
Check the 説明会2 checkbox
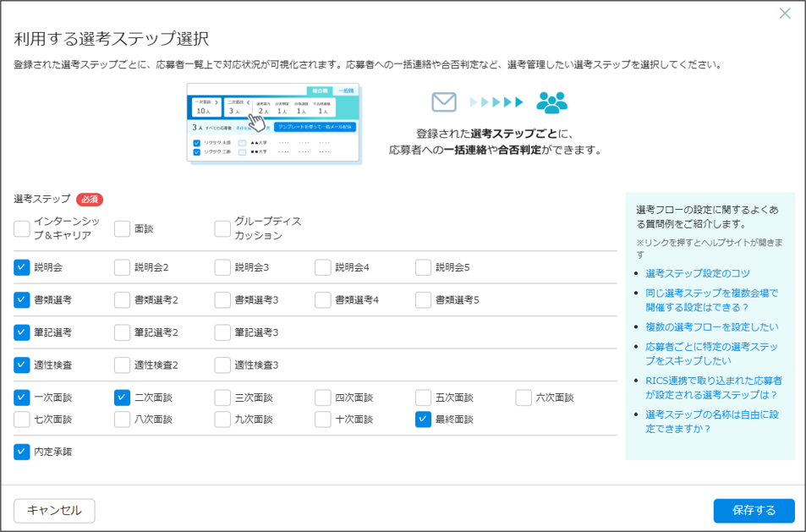click(122, 267)
